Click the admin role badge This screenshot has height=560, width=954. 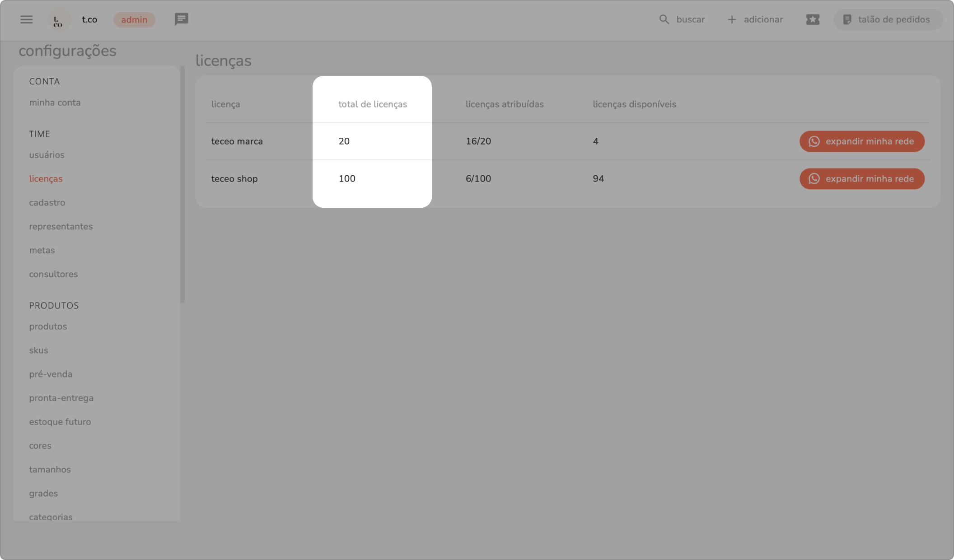(134, 20)
